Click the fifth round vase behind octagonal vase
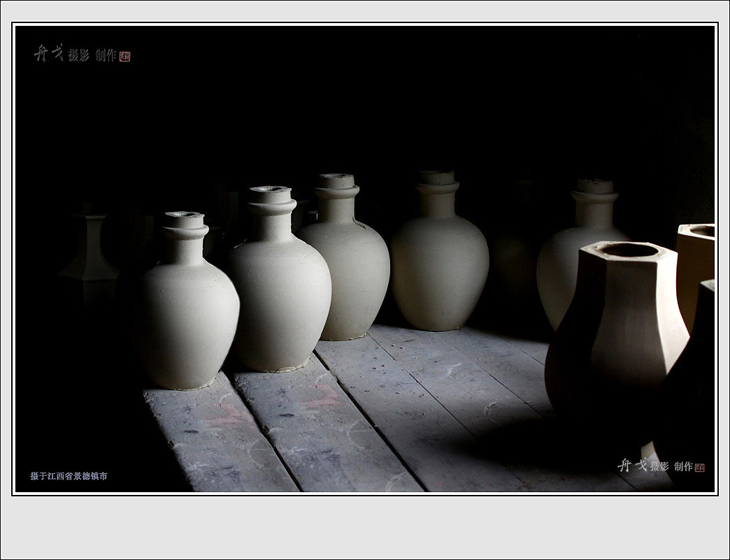 573,259
